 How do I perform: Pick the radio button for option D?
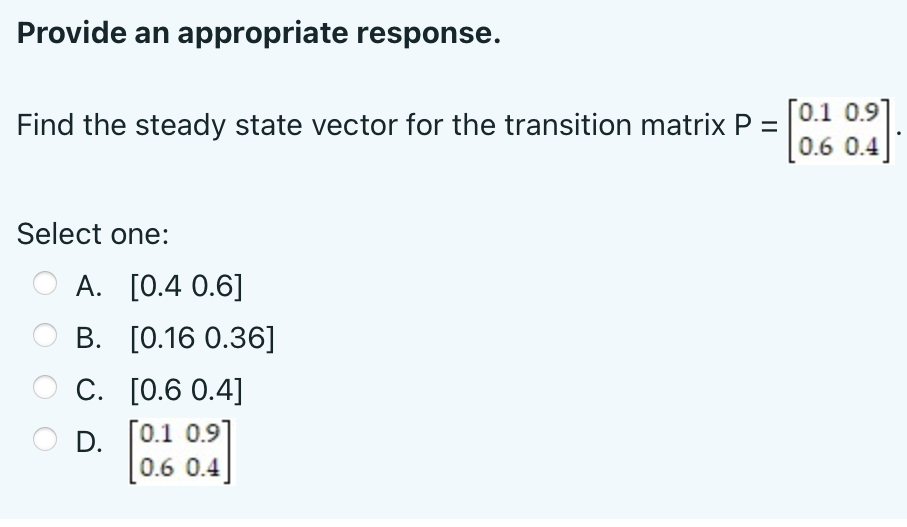pyautogui.click(x=45, y=440)
